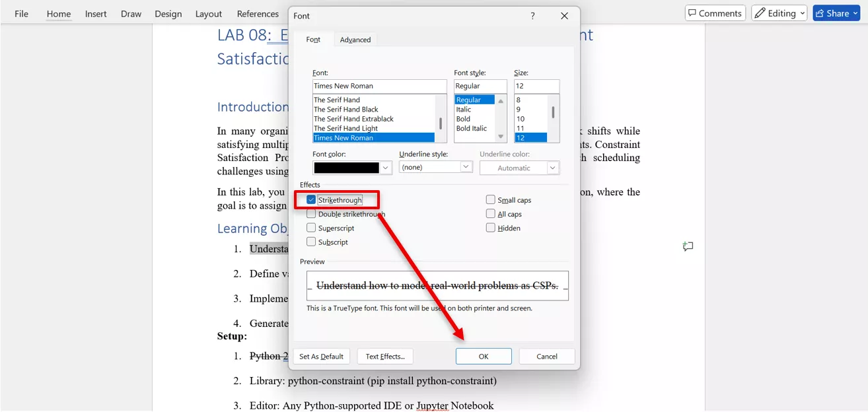The image size is (868, 412).
Task: Open the Insert ribbon tab
Action: [96, 13]
